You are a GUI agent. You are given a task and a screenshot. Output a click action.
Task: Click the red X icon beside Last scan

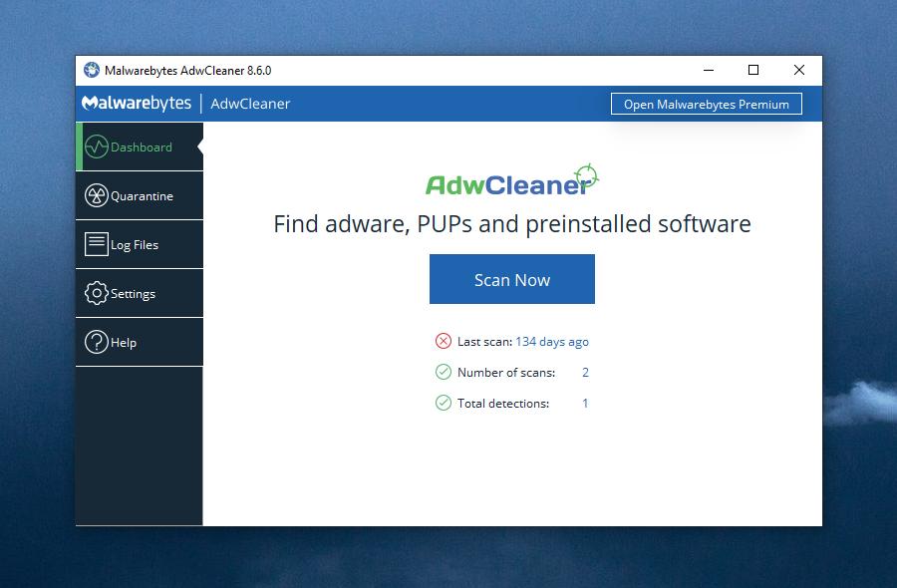[x=443, y=341]
